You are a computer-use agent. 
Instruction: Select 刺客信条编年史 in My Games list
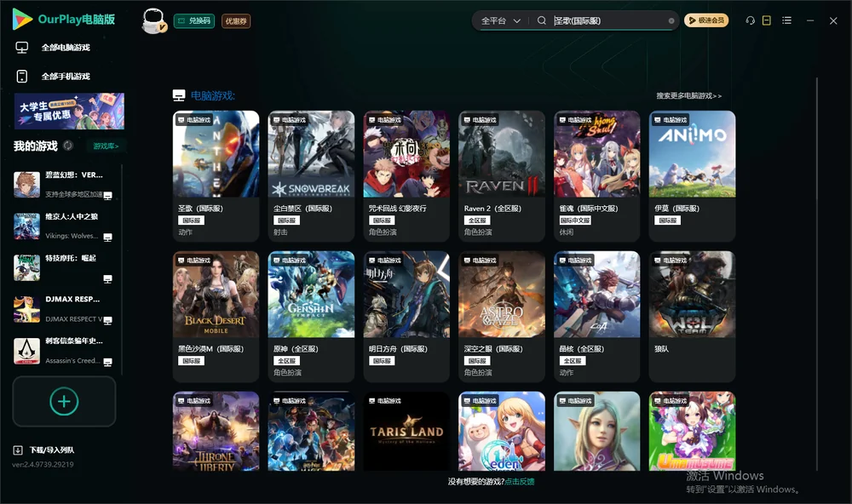(x=64, y=351)
